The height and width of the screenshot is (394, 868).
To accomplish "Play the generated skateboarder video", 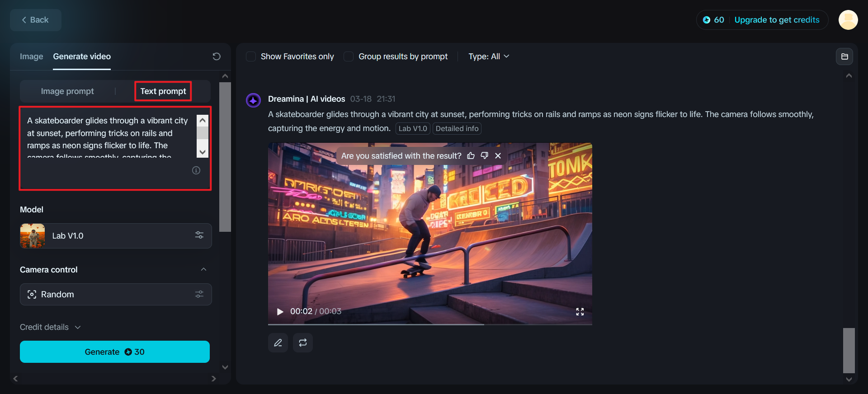I will (280, 311).
